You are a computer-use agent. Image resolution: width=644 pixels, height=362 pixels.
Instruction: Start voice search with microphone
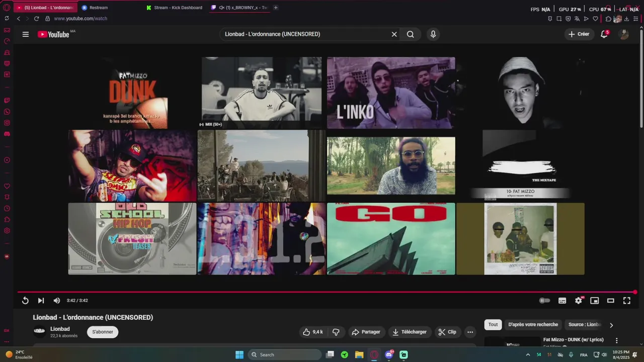tap(433, 34)
